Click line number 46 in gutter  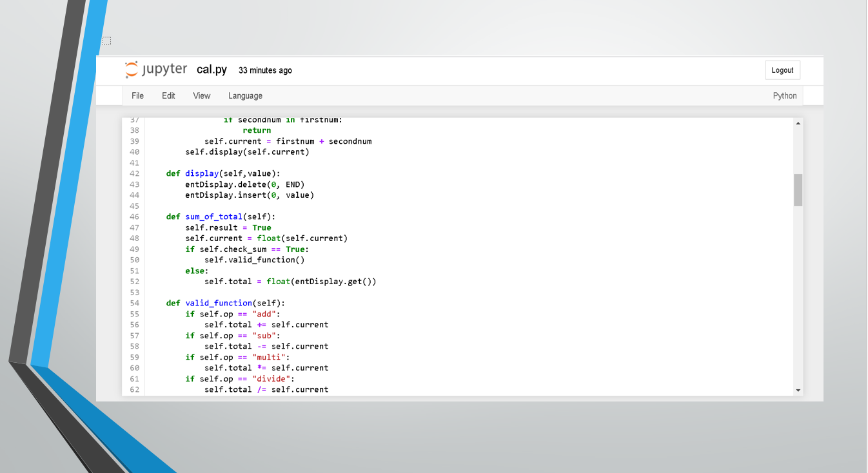134,217
